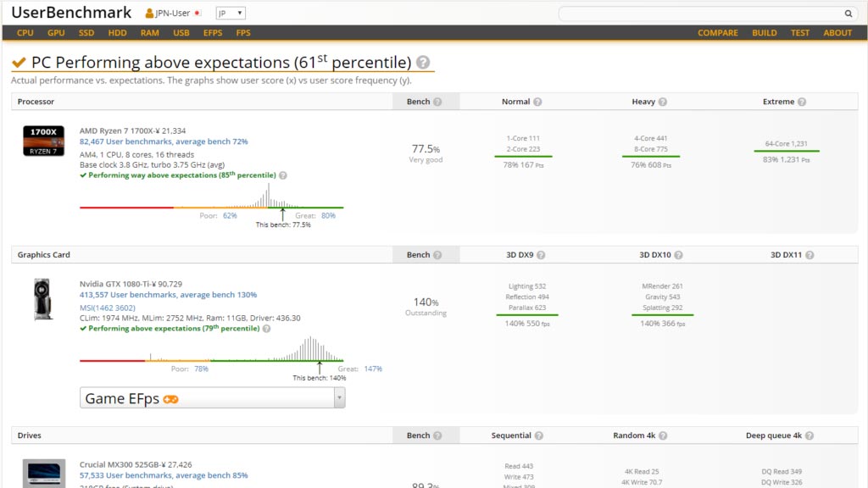This screenshot has height=488, width=868.
Task: Click GPU Poor 78% link
Action: coord(202,369)
